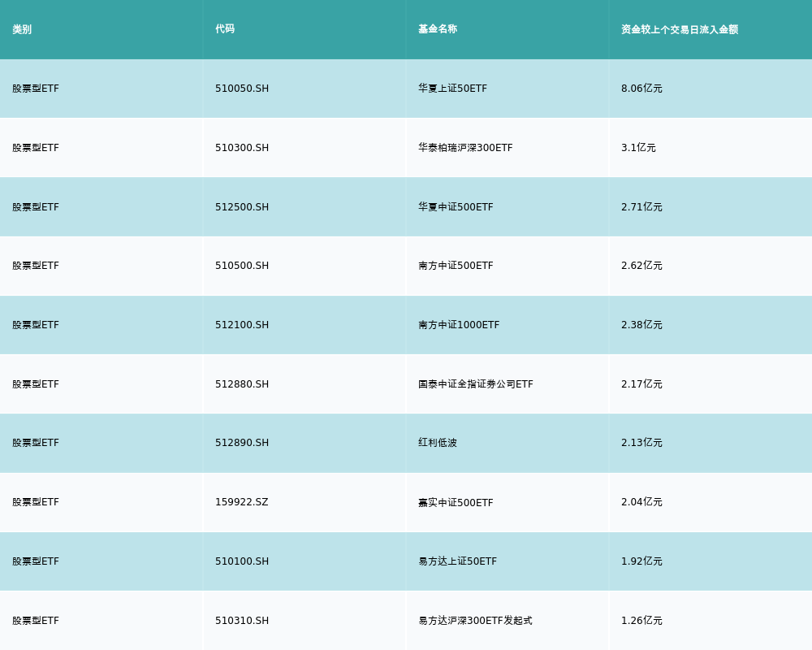Click the 资金较上个交易日流入金额 column header
The image size is (812, 650).
click(680, 29)
